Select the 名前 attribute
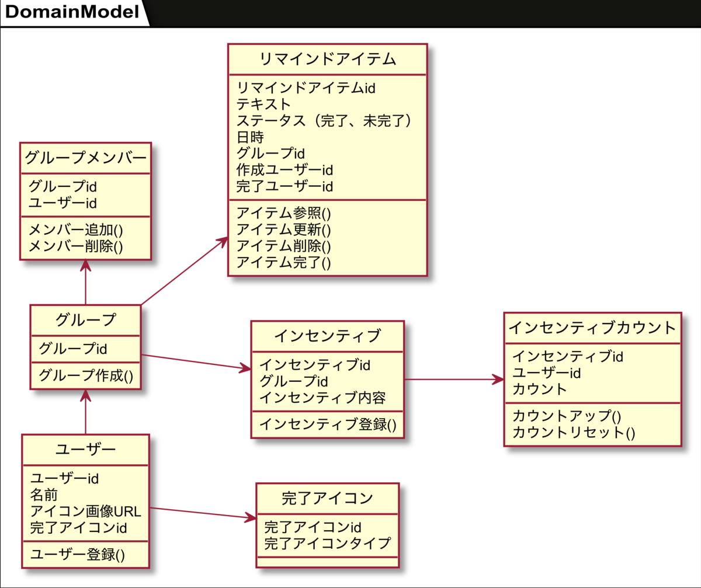This screenshot has height=588, width=701. [x=43, y=495]
